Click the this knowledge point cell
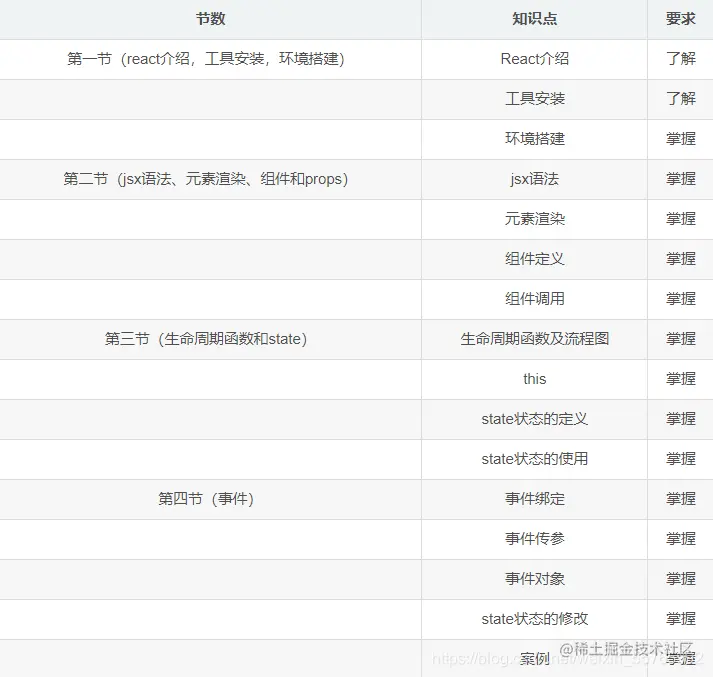713x677 pixels. (x=534, y=379)
